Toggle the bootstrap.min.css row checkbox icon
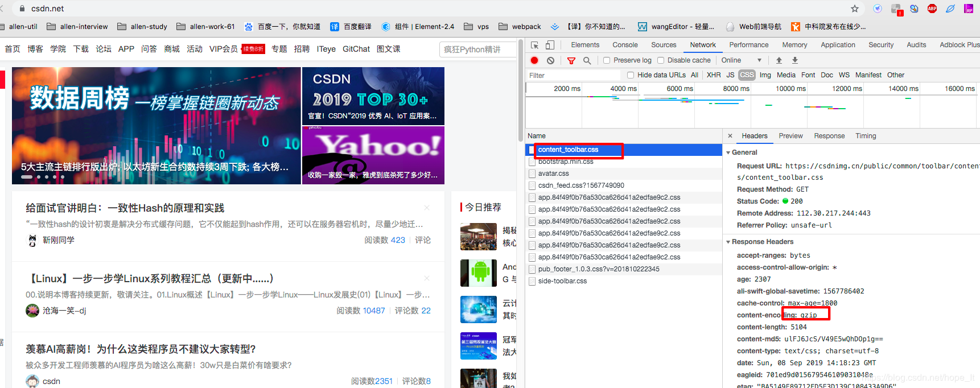This screenshot has height=388, width=980. pyautogui.click(x=532, y=162)
